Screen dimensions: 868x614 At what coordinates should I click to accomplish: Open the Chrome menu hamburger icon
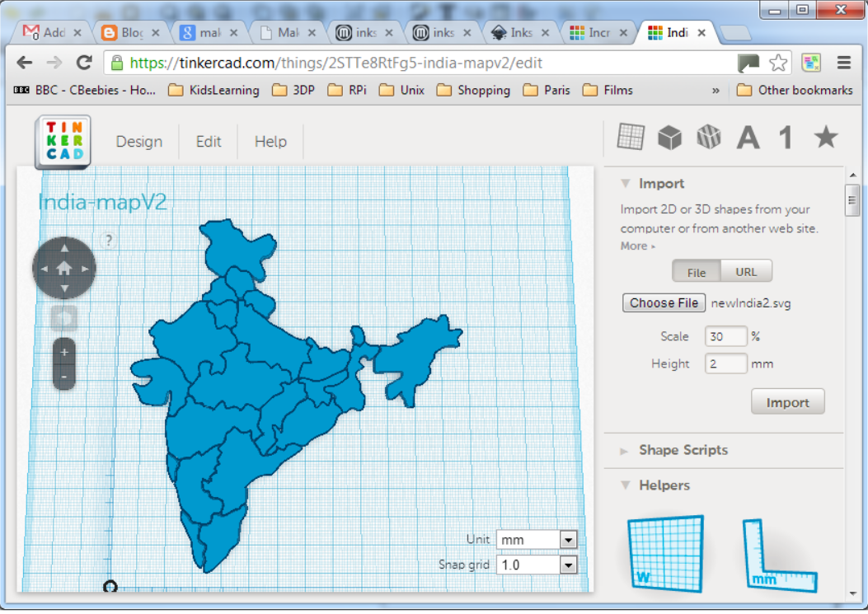click(843, 63)
